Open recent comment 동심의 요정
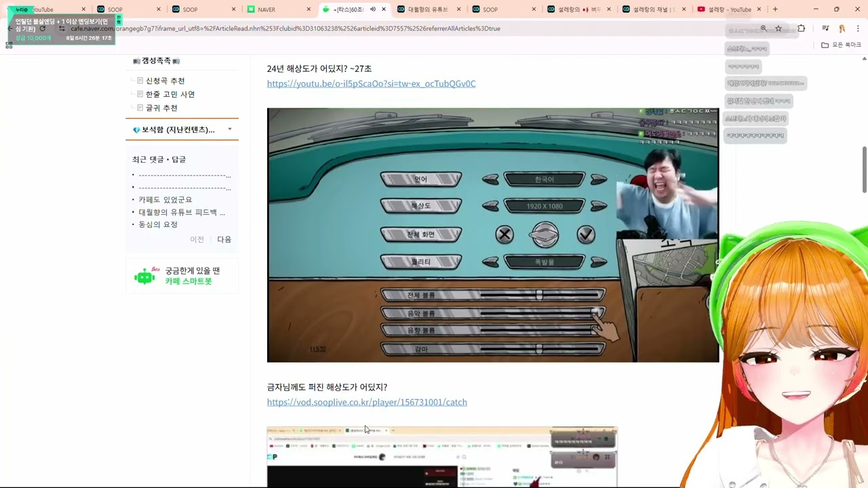This screenshot has width=868, height=488. coord(158,224)
